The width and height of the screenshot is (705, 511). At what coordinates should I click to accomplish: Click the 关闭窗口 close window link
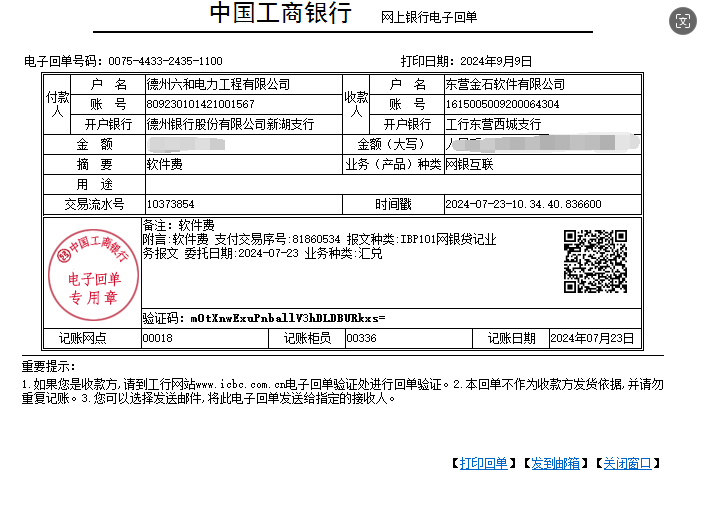tap(627, 463)
